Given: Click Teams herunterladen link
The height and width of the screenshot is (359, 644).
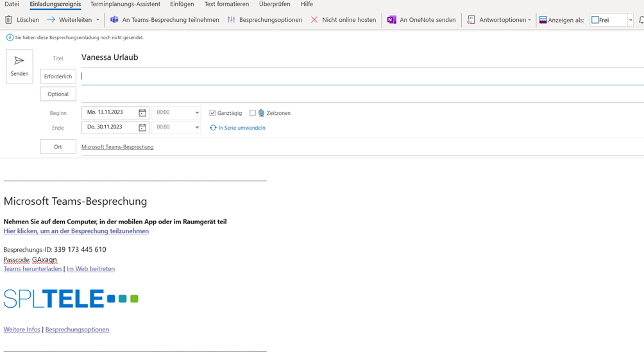Looking at the screenshot, I should 33,269.
